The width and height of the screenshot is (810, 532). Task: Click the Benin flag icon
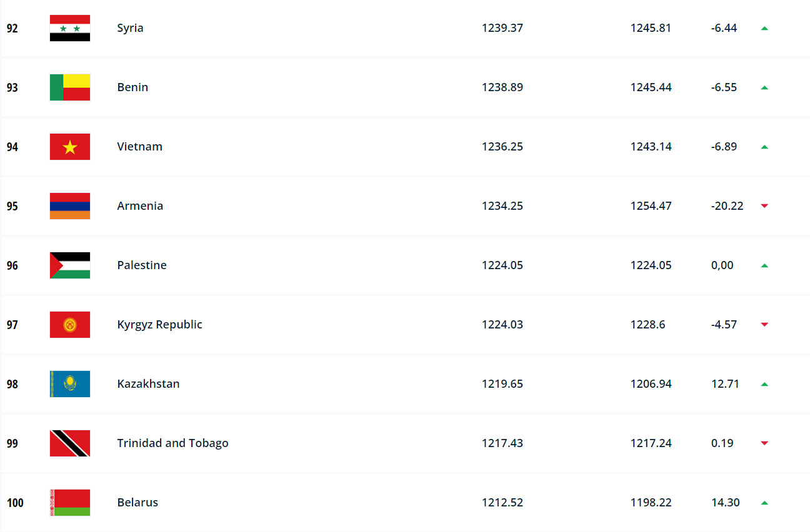tap(70, 87)
